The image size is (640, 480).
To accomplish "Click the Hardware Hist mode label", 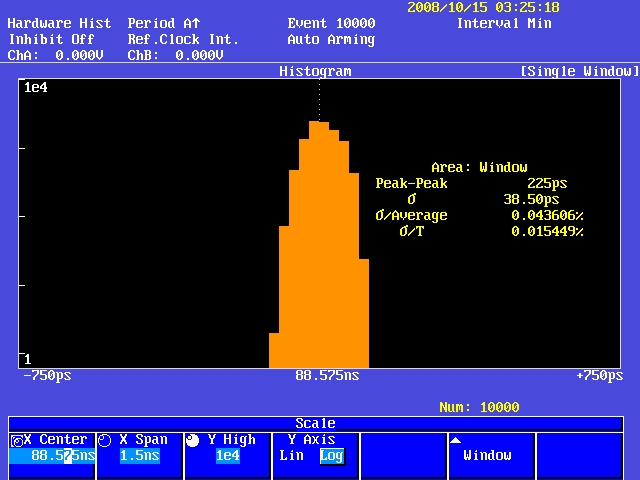I will [59, 23].
